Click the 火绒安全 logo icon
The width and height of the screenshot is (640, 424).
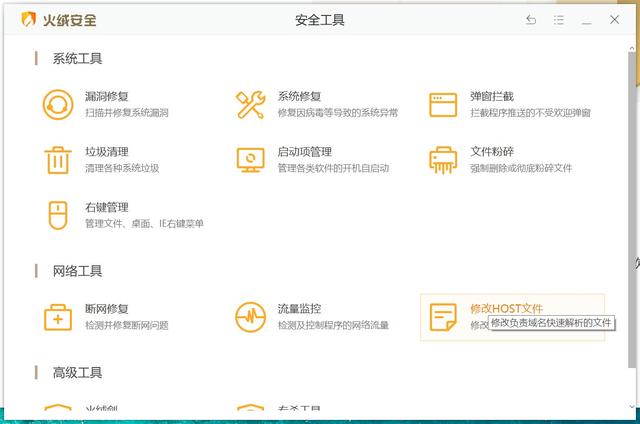[x=28, y=19]
